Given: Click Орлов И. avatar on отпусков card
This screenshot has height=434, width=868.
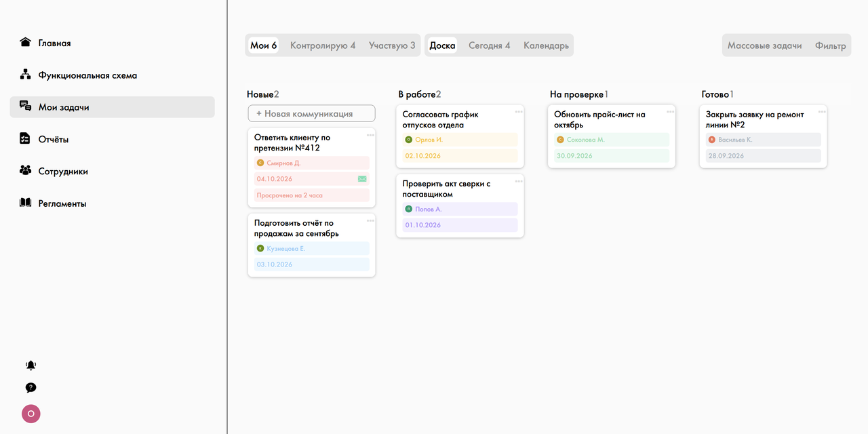Looking at the screenshot, I should [408, 140].
